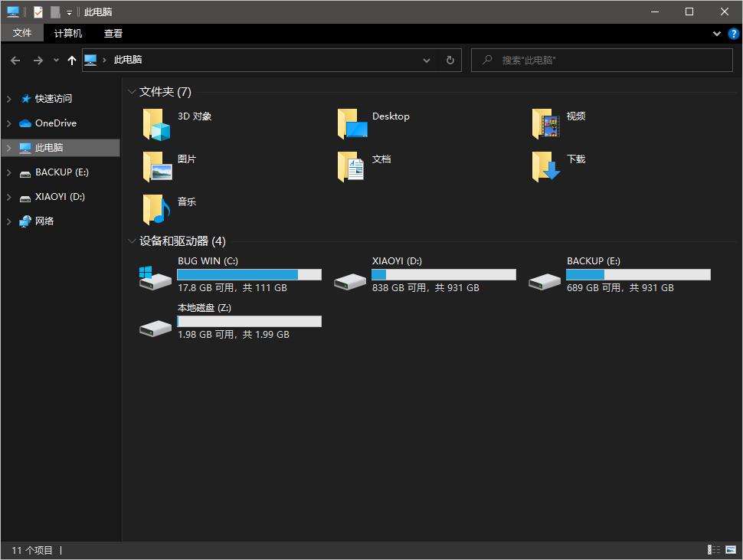Image resolution: width=743 pixels, height=560 pixels.
Task: Click the XIAOYI (D:) capacity usage bar
Action: 444,274
